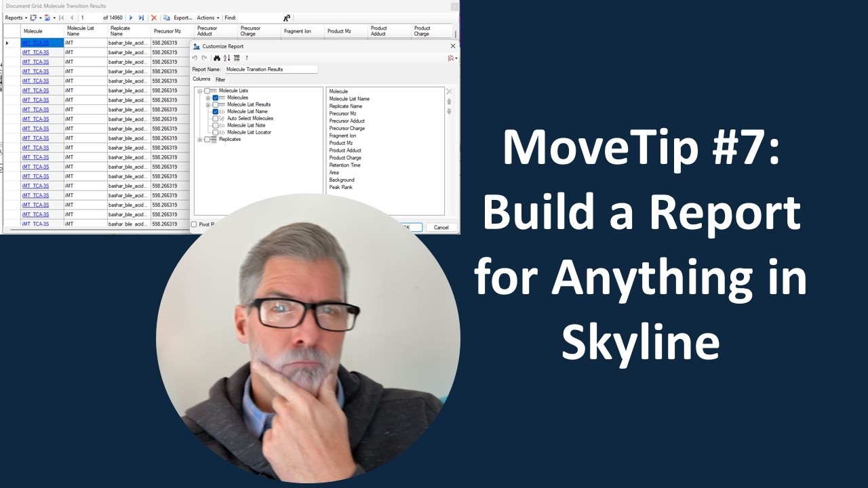Click the row pointer arrow of first row

[x=7, y=43]
